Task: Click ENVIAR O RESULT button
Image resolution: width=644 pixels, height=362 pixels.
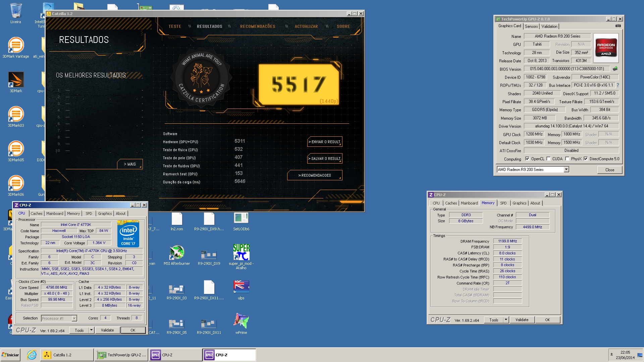Action: pyautogui.click(x=325, y=142)
